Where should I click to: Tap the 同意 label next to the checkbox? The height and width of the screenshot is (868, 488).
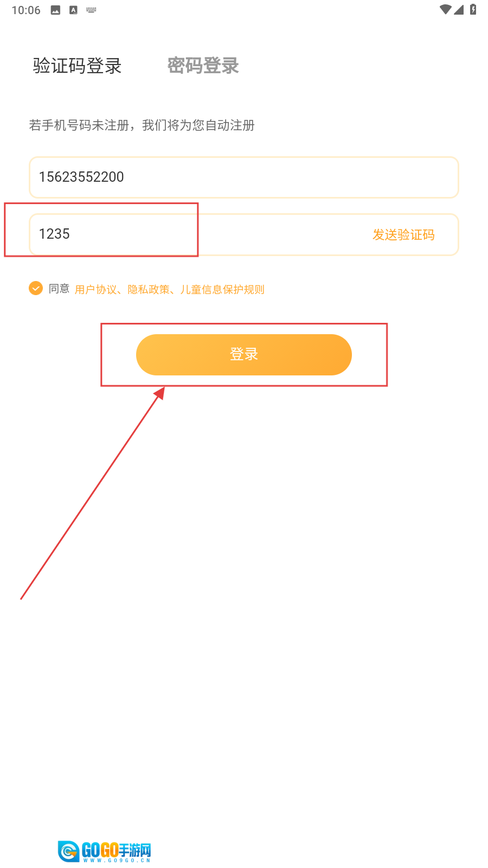59,289
